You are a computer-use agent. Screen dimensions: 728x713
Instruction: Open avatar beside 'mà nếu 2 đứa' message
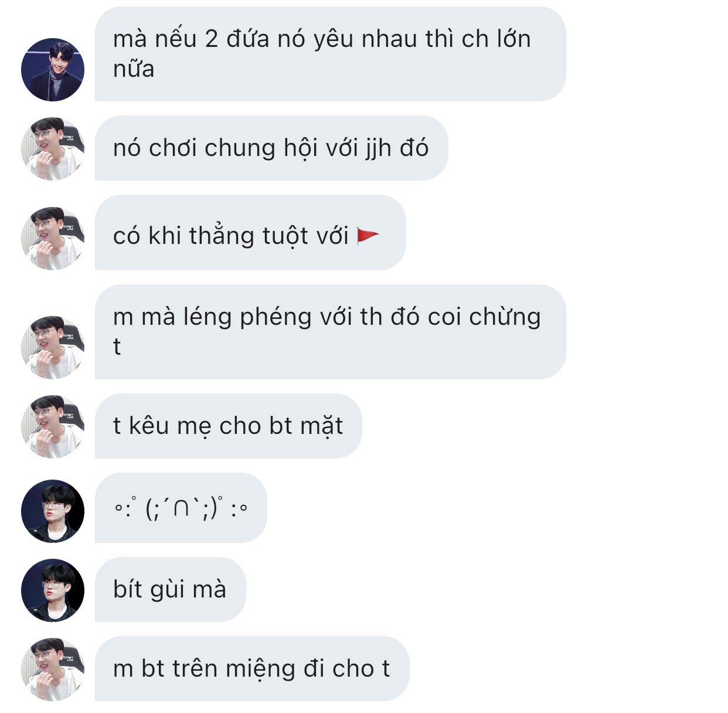click(53, 70)
